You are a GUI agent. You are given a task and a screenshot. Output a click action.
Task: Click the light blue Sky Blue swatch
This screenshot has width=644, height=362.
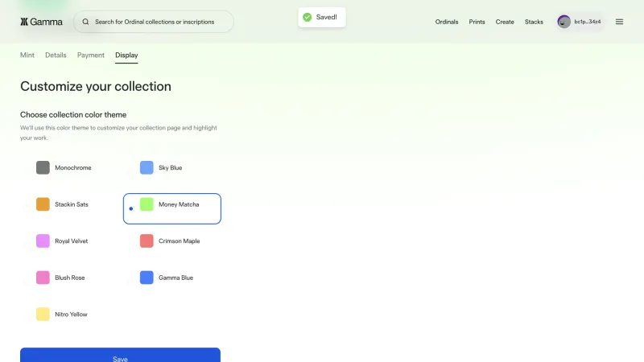[147, 167]
